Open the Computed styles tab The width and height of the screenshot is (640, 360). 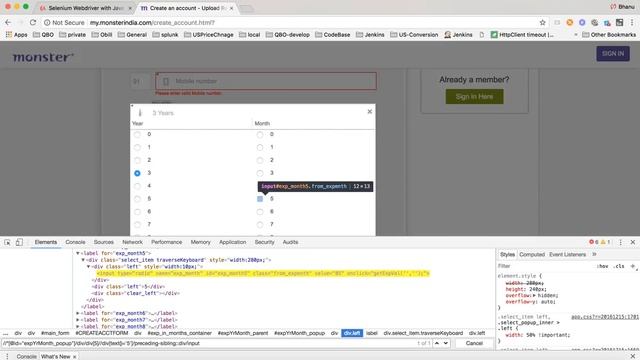coord(532,254)
